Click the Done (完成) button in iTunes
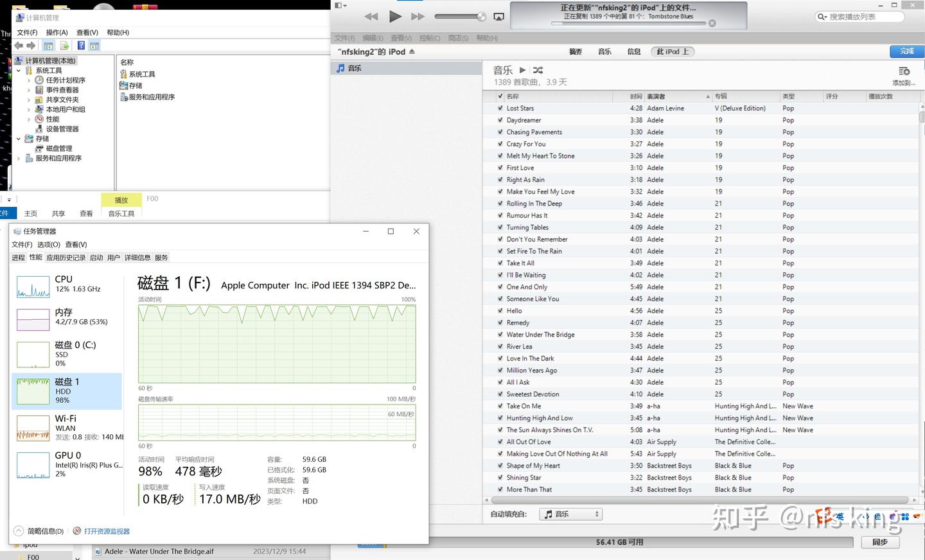 click(x=906, y=51)
